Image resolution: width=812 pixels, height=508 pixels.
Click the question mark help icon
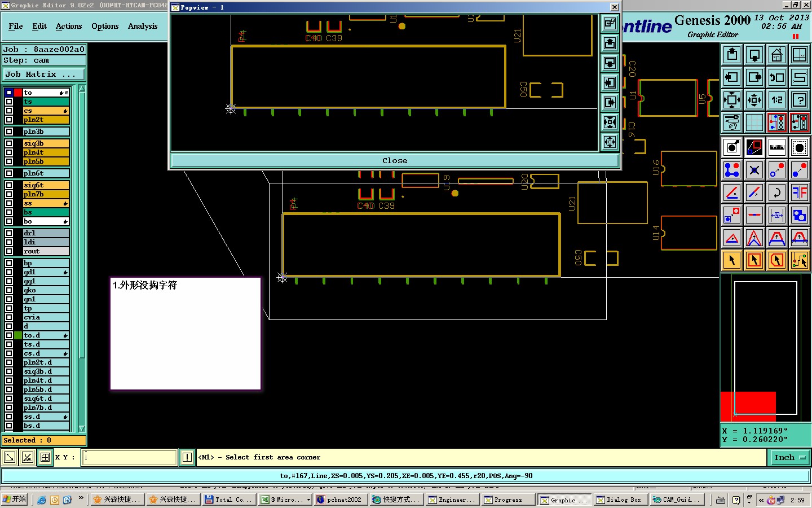[800, 100]
